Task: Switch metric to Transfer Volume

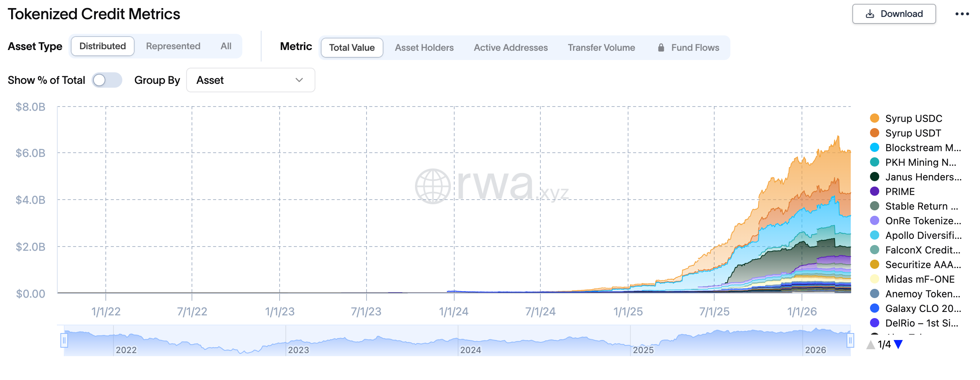Action: pos(601,48)
